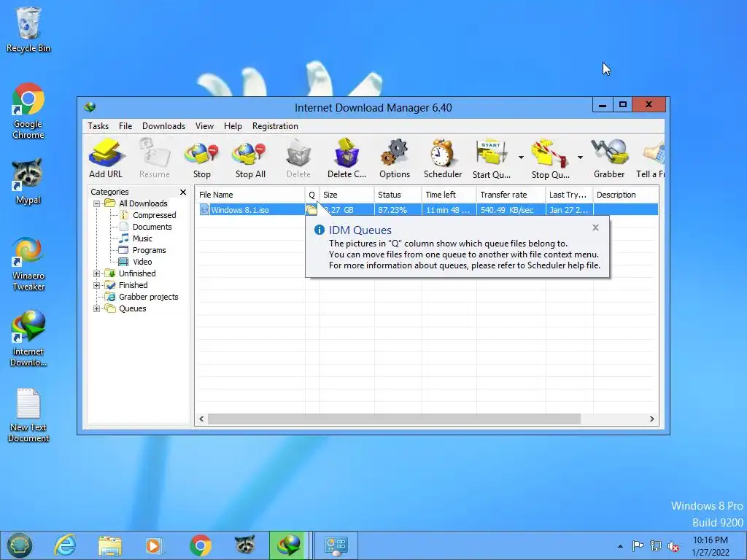The image size is (747, 560).
Task: Click the Tell a Friend icon
Action: [651, 158]
